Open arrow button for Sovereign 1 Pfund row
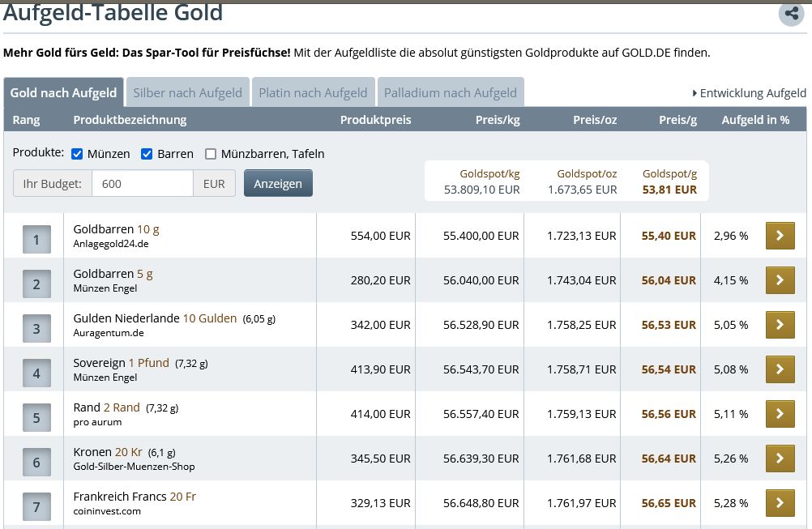Screen dimensions: 812x529 780,369
